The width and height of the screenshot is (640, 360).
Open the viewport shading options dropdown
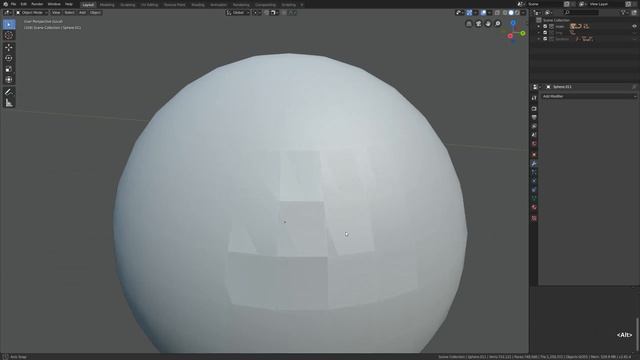523,13
